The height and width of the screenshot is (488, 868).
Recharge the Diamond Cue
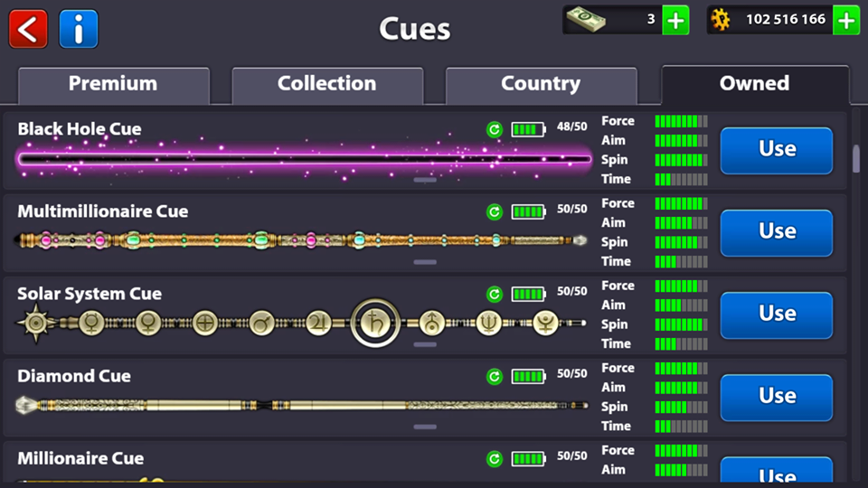tap(495, 377)
